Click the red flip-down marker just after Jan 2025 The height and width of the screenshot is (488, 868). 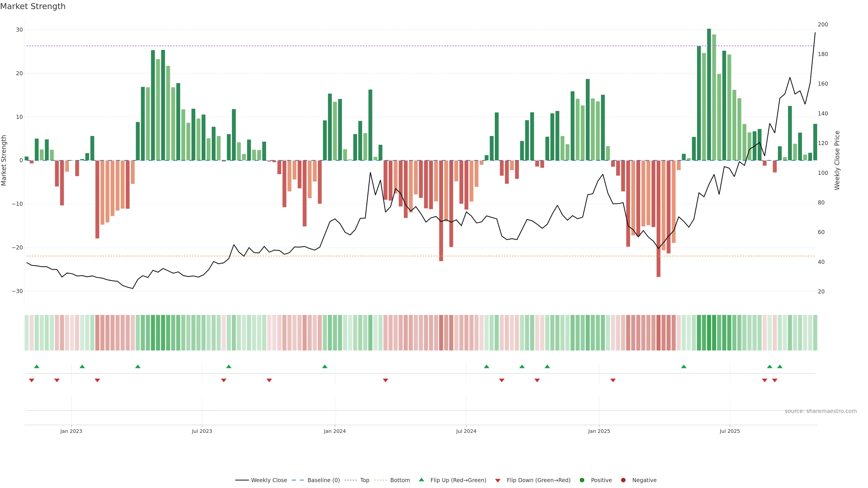613,380
